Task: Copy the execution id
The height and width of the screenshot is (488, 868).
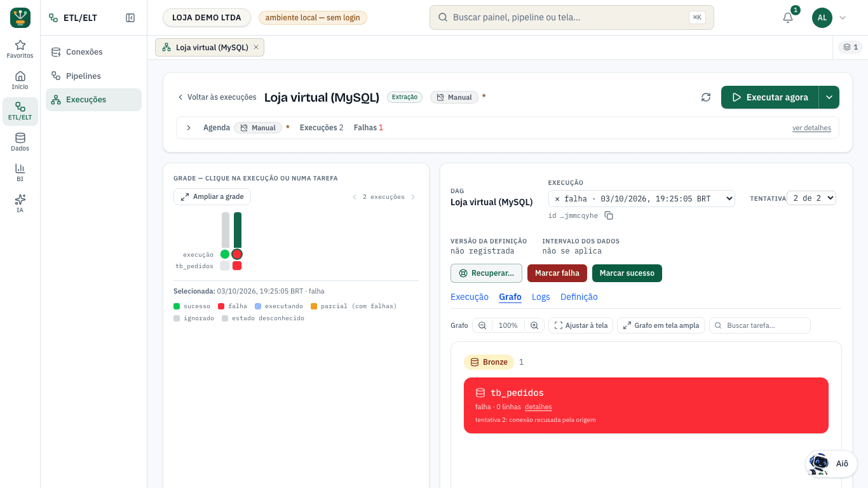Action: [x=609, y=215]
